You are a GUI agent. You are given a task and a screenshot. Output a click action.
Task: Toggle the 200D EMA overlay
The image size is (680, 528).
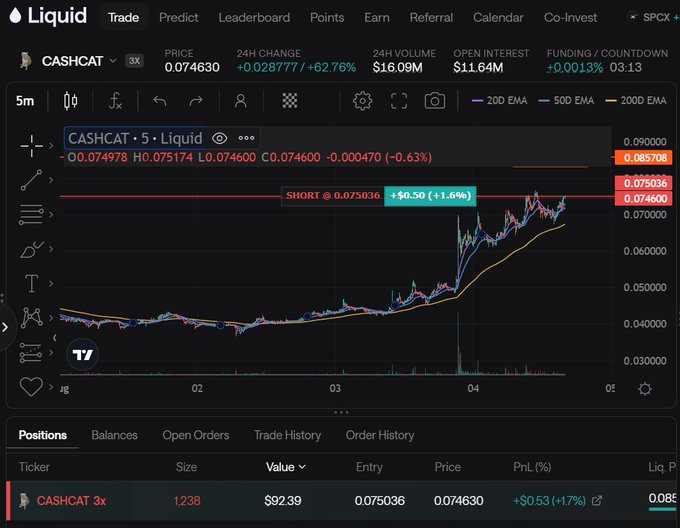pyautogui.click(x=636, y=101)
